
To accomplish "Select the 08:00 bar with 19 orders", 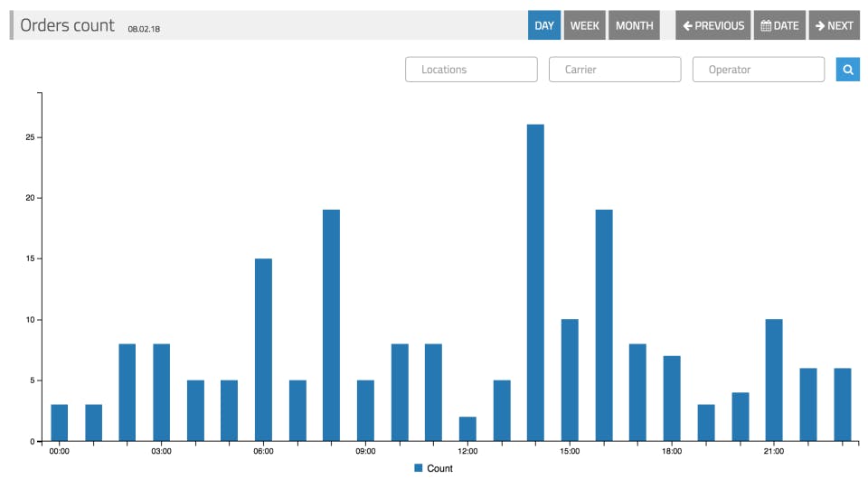I will click(331, 325).
